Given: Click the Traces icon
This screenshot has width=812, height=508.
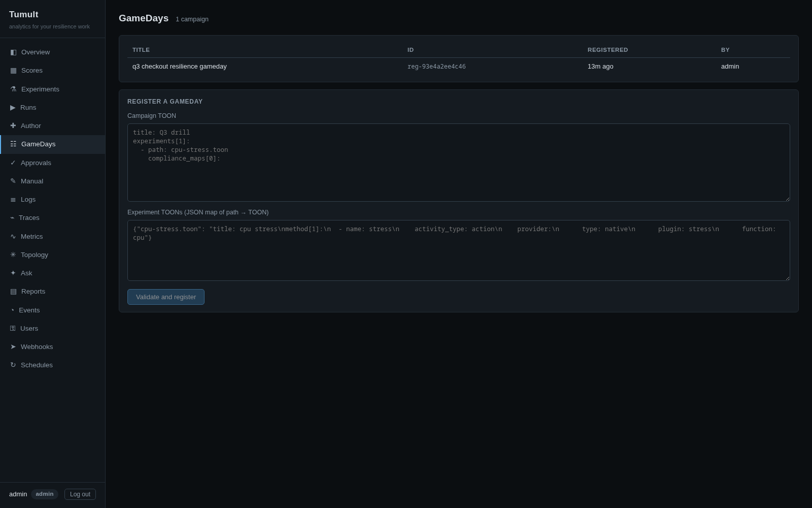Looking at the screenshot, I should (12, 217).
